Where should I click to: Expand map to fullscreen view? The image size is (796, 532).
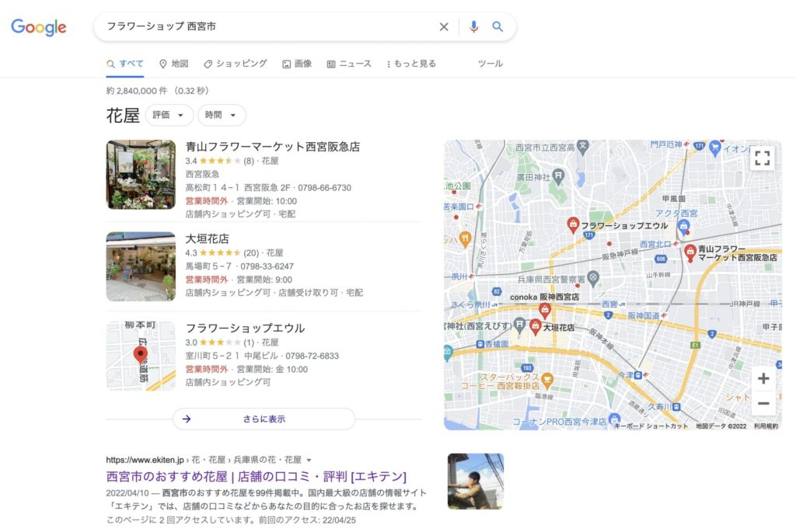763,158
